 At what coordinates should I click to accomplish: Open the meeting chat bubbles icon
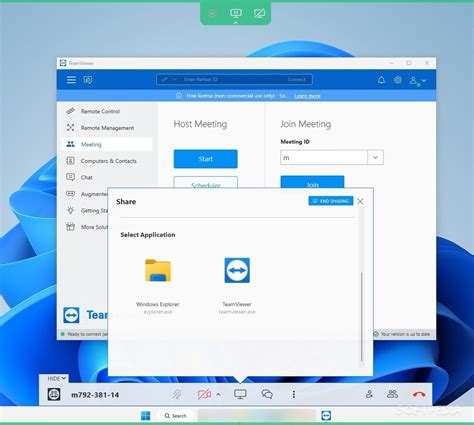pos(267,394)
